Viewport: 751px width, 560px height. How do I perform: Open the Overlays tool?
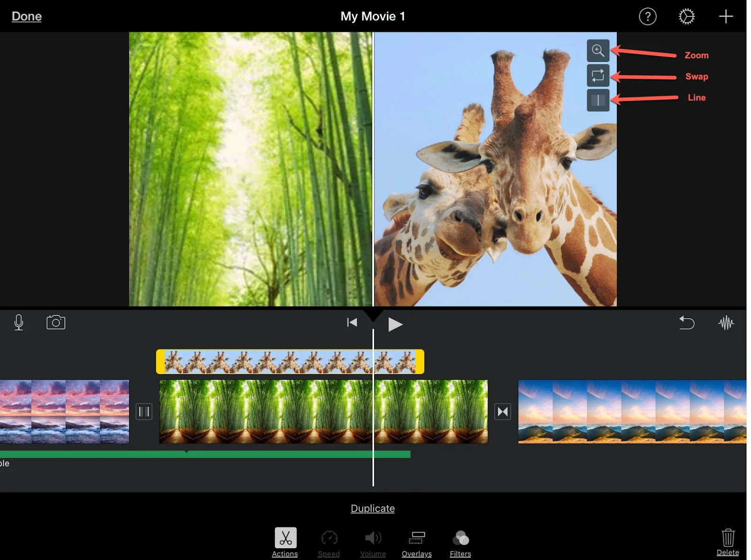pyautogui.click(x=416, y=537)
